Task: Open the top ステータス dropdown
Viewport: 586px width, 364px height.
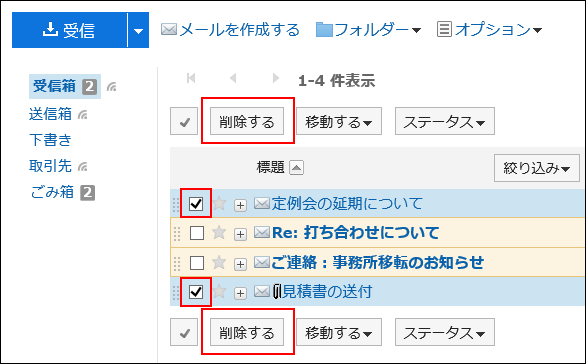Action: tap(445, 121)
